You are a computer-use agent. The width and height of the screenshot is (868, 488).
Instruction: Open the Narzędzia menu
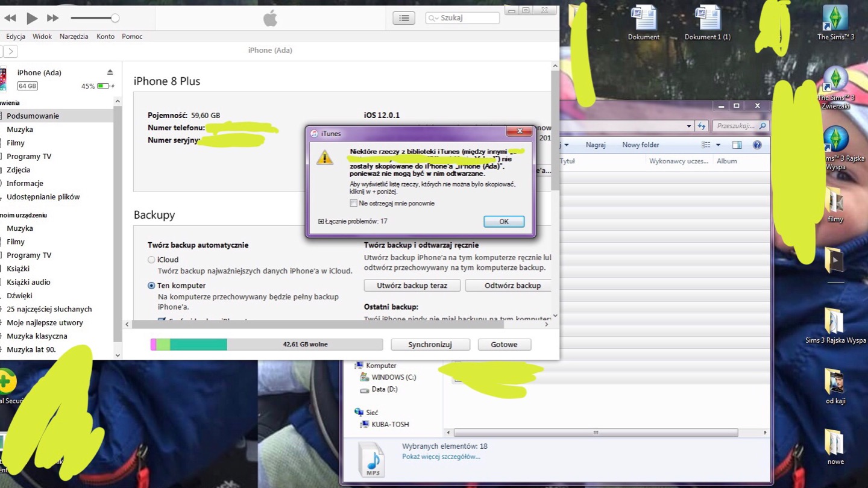[74, 36]
